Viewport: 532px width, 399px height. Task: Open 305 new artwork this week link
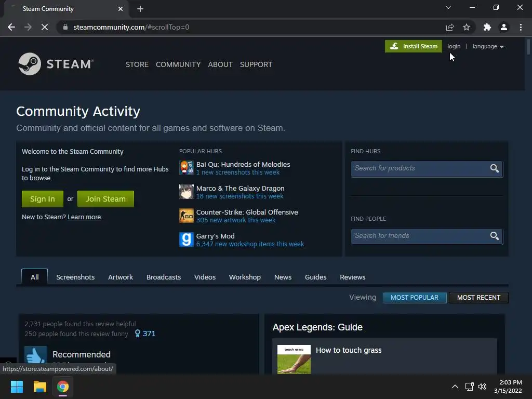(236, 220)
